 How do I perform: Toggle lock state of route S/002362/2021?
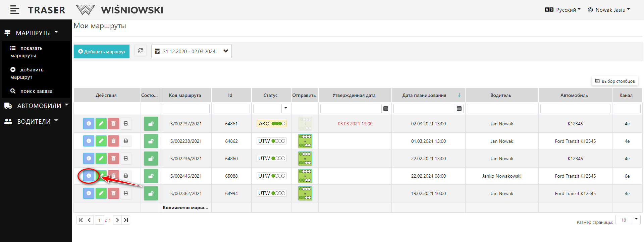click(151, 193)
